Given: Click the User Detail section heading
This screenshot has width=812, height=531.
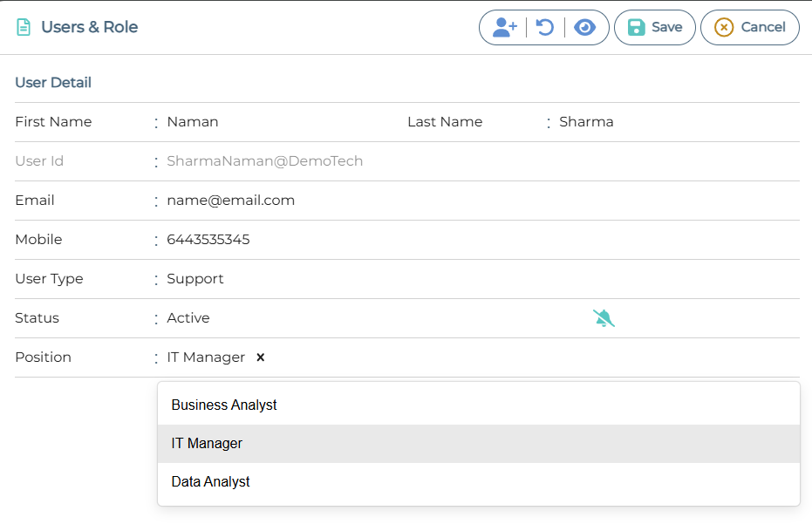Looking at the screenshot, I should [53, 83].
